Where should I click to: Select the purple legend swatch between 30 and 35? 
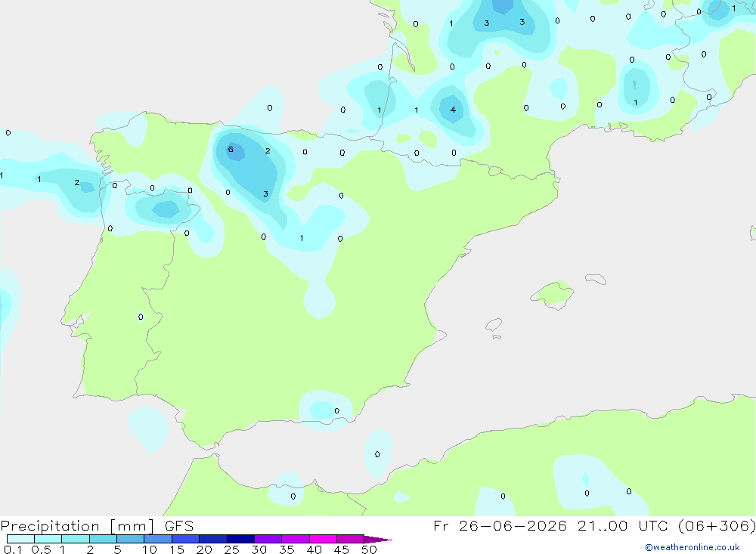coord(268,539)
